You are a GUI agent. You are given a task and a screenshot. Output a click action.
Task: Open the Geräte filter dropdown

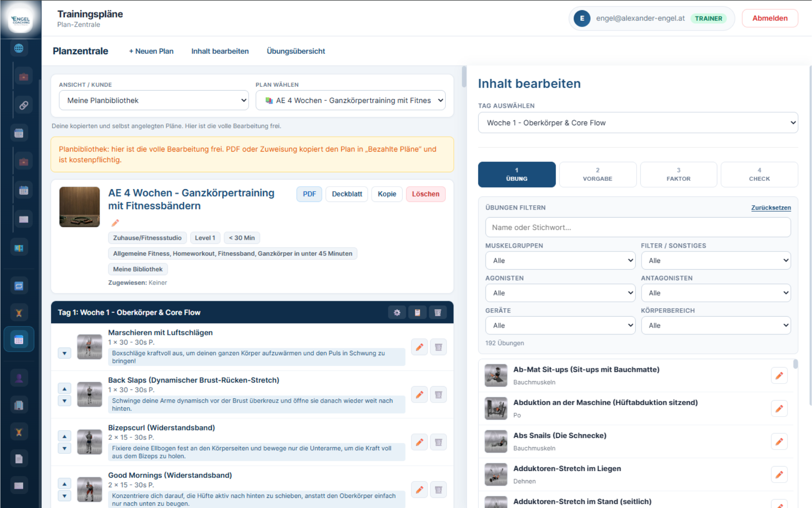(560, 326)
